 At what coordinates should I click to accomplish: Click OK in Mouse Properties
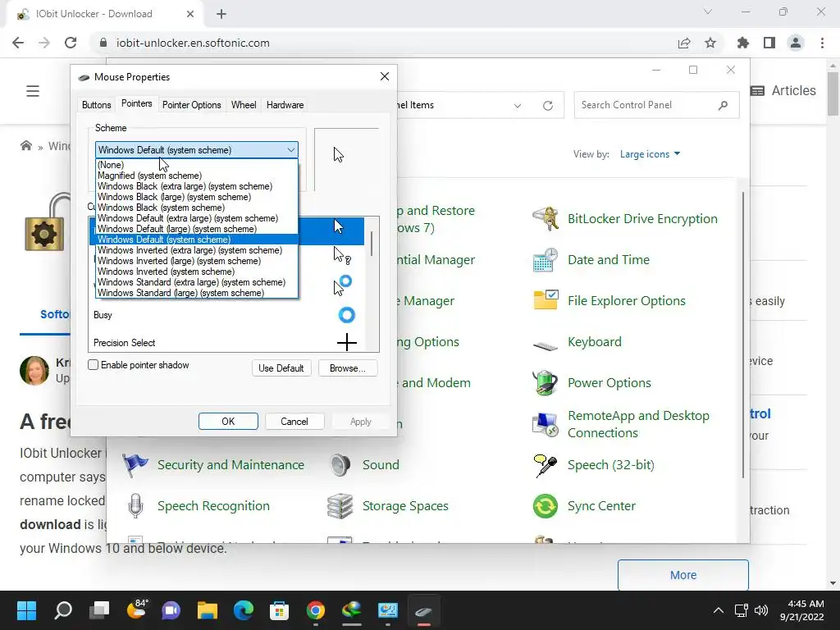click(228, 422)
